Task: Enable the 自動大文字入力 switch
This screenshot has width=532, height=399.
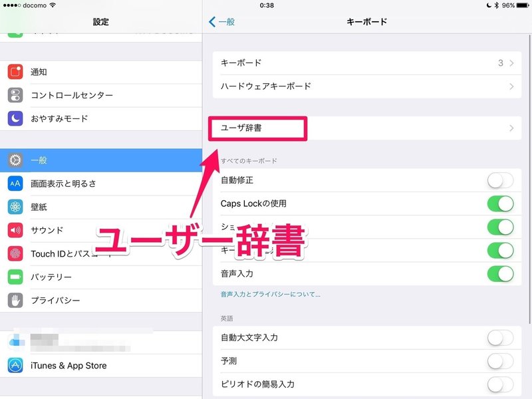Action: pyautogui.click(x=501, y=338)
